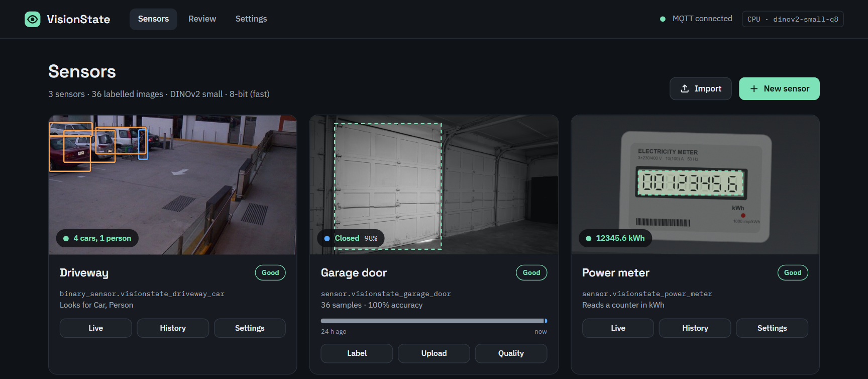Open History for the Power meter sensor
The height and width of the screenshot is (379, 868).
coord(695,328)
